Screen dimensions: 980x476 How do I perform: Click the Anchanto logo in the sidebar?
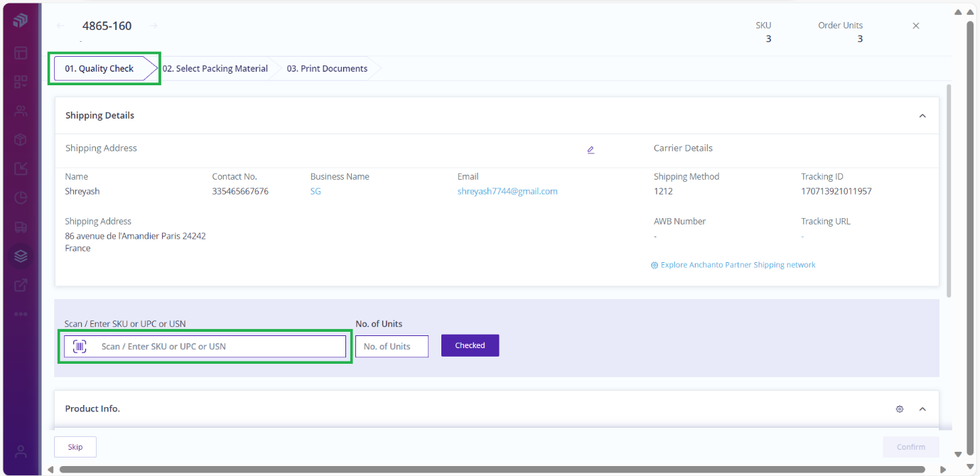click(x=21, y=21)
